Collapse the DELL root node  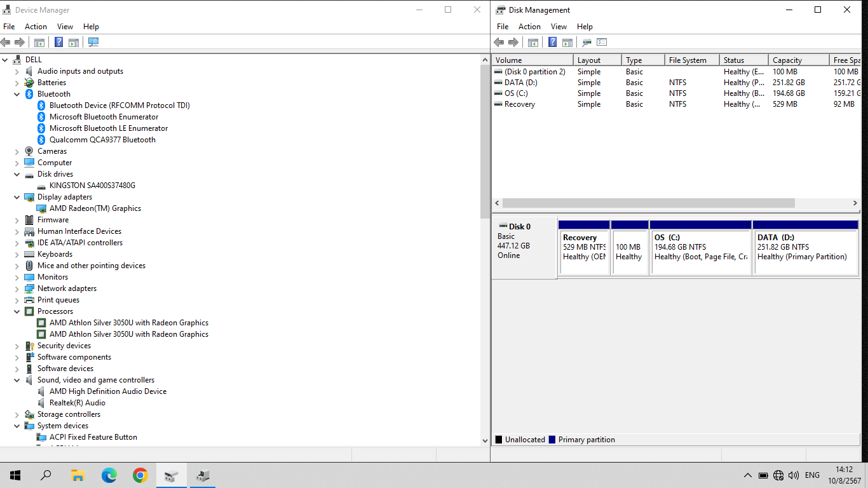click(x=5, y=60)
